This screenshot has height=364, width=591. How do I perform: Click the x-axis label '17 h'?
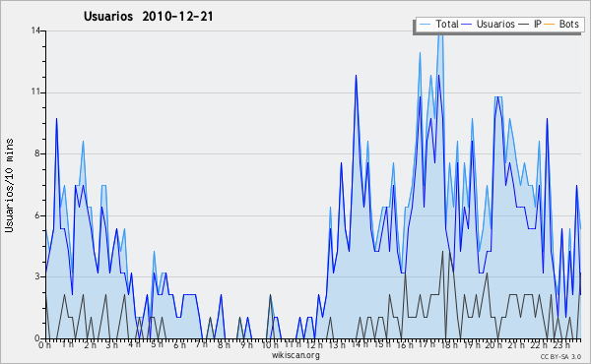427,344
